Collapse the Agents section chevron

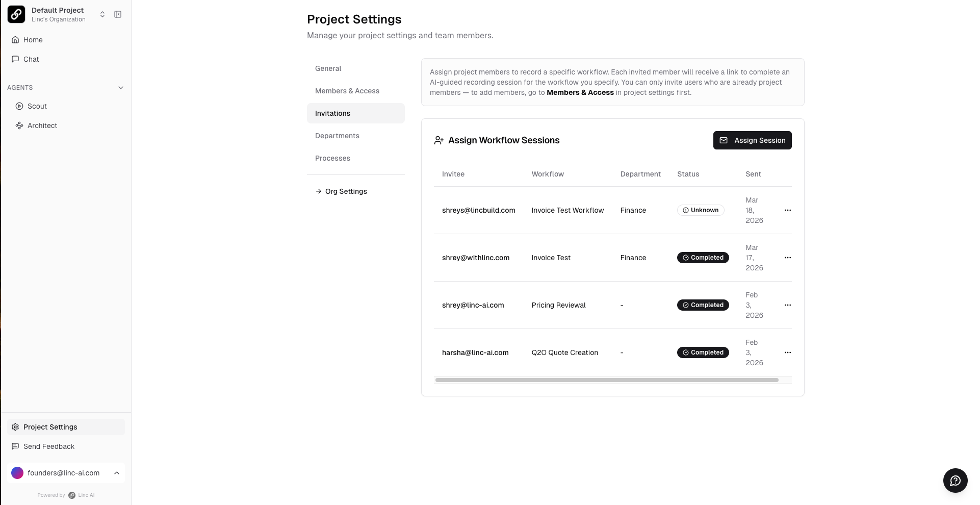point(121,88)
